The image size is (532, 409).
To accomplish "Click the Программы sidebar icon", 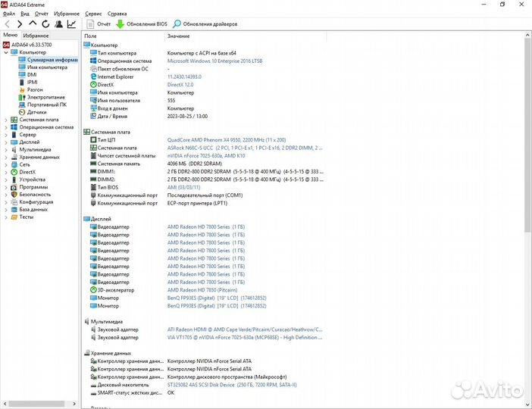I will (14, 187).
